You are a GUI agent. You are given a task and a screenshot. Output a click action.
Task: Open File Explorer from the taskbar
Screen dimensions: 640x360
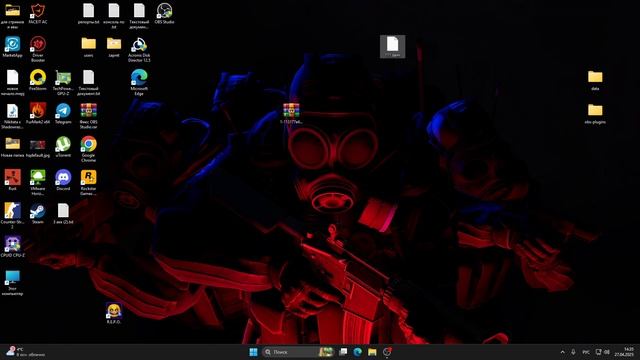pos(372,352)
